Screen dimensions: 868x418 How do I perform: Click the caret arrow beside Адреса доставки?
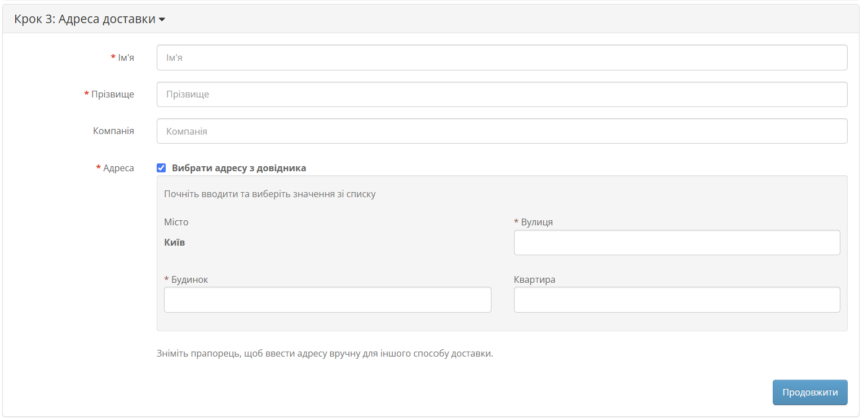click(162, 20)
